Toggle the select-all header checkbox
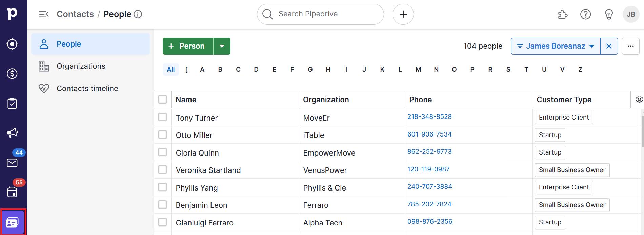 pyautogui.click(x=163, y=100)
